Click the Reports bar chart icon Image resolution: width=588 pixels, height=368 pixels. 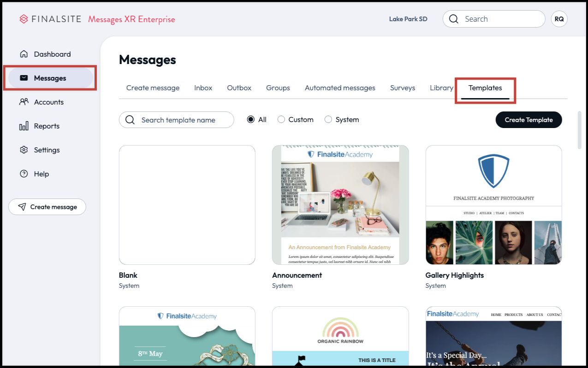pyautogui.click(x=24, y=126)
